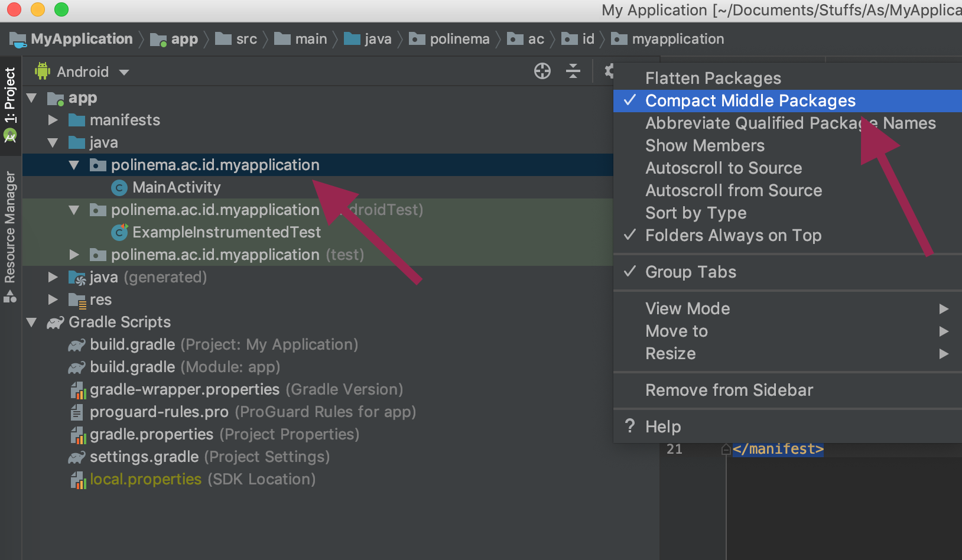
Task: Click the polinema breadcrumb
Action: click(x=449, y=40)
